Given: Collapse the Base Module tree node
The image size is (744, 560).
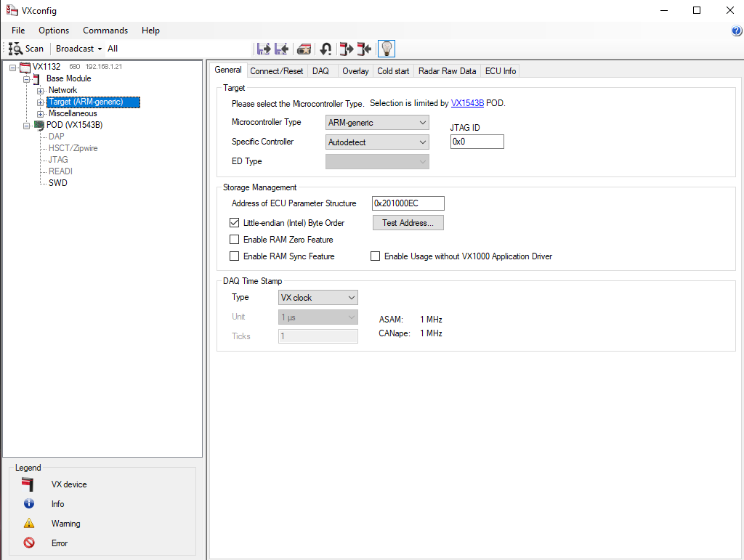Looking at the screenshot, I should click(x=27, y=79).
